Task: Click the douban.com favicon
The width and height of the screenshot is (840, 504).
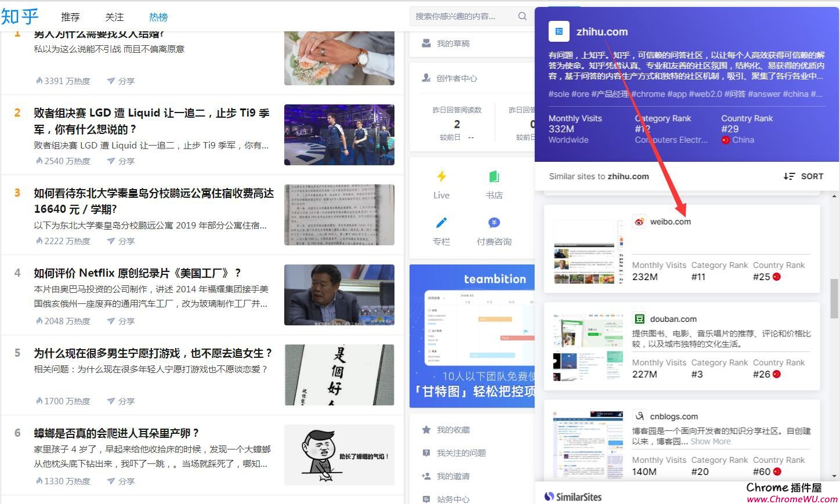Action: (x=639, y=319)
